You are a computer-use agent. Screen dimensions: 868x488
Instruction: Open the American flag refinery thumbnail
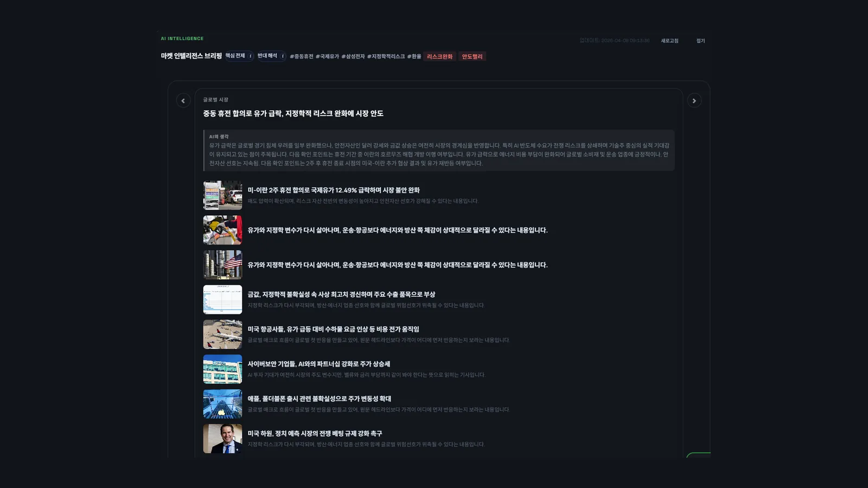[x=222, y=265]
